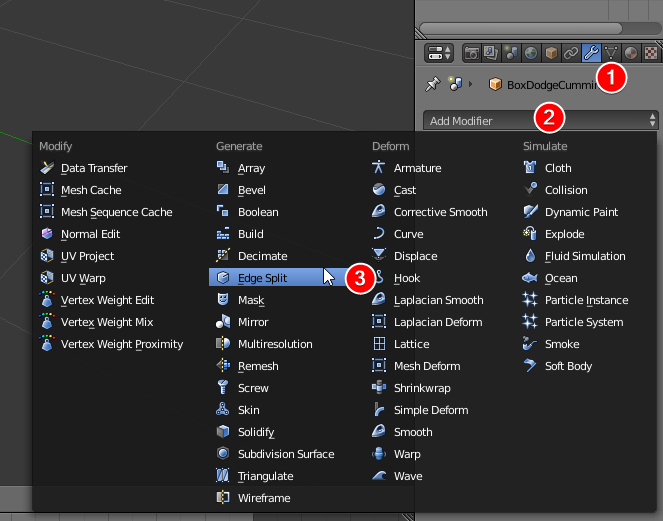Click the horizontal scrollbar above the properties tabs
The height and width of the screenshot is (521, 663).
(521, 29)
